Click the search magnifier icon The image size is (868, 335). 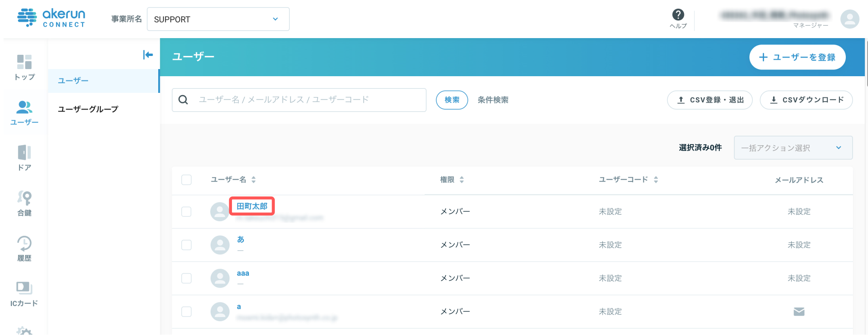point(183,100)
